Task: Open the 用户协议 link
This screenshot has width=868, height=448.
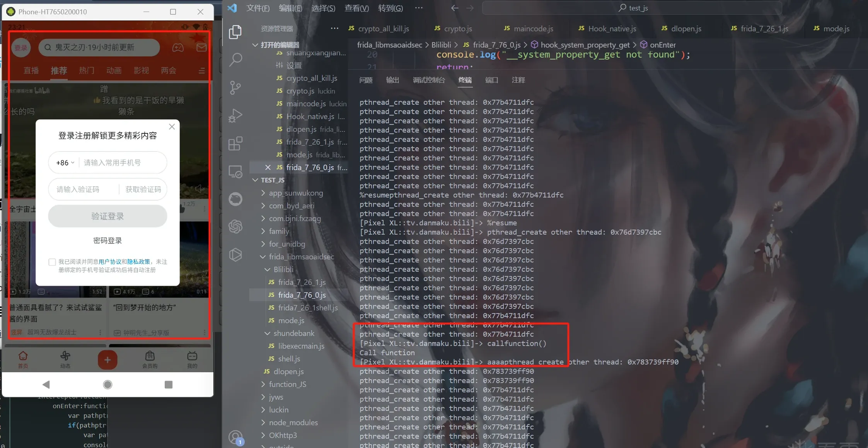Action: click(x=110, y=262)
